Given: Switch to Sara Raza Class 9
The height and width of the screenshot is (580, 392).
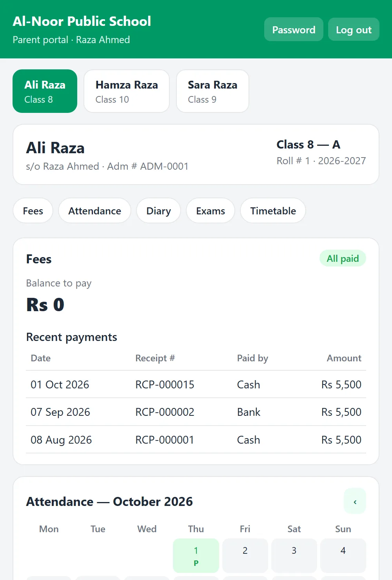Looking at the screenshot, I should 212,91.
